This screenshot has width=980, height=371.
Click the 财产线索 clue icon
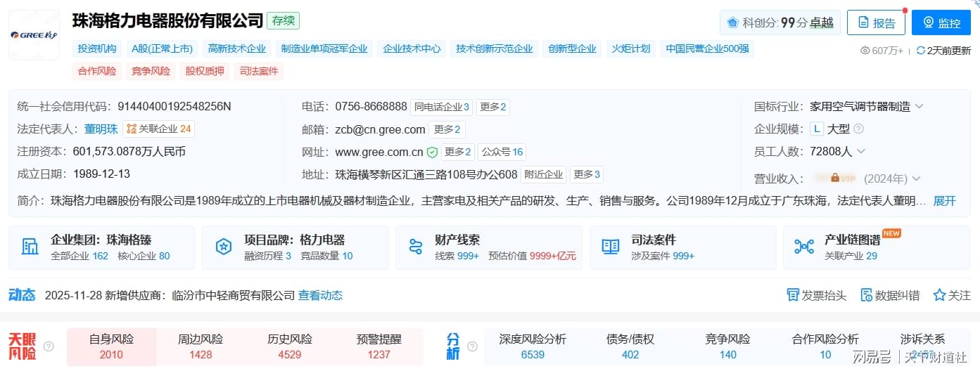point(416,247)
